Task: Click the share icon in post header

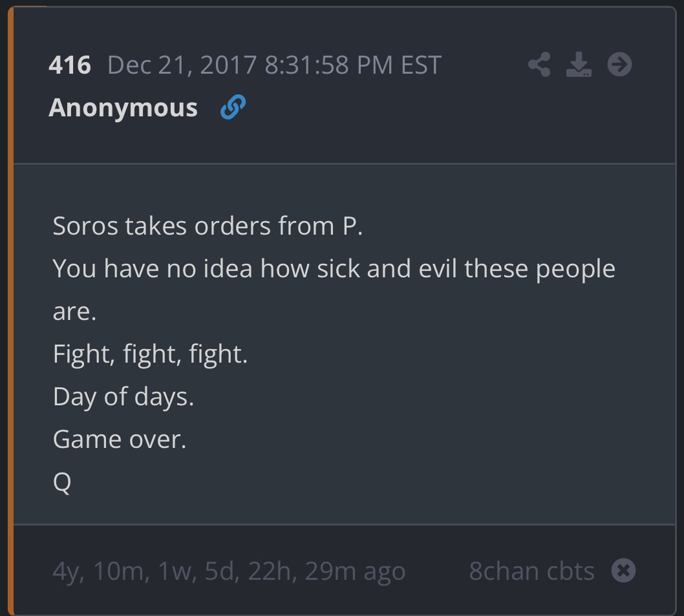Action: tap(539, 65)
